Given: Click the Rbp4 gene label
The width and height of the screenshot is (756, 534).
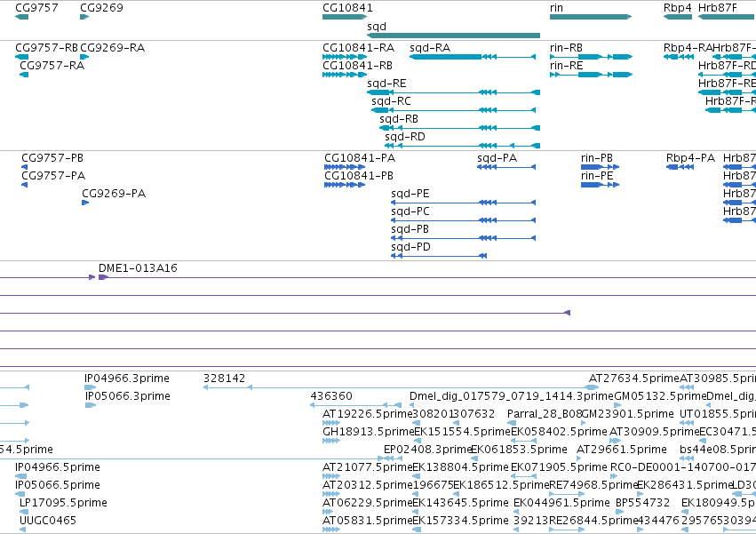Looking at the screenshot, I should pos(678,8).
